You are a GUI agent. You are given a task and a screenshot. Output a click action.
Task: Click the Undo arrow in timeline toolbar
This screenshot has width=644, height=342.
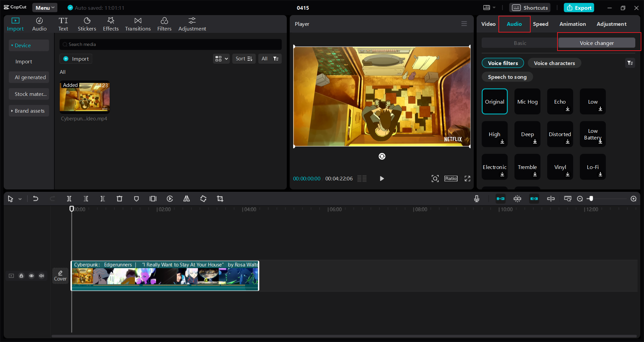pos(36,199)
